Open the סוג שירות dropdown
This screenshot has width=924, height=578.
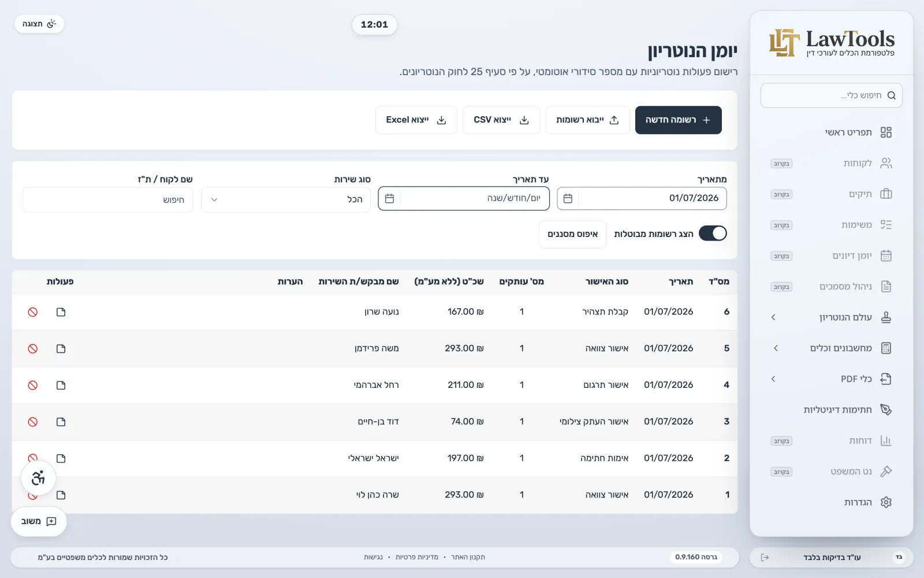(286, 199)
